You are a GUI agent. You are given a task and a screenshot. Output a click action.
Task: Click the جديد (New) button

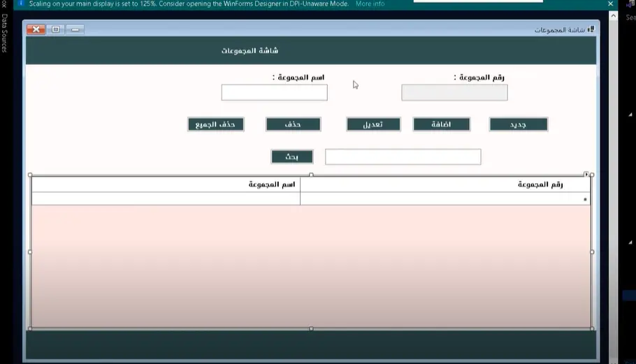(x=519, y=124)
